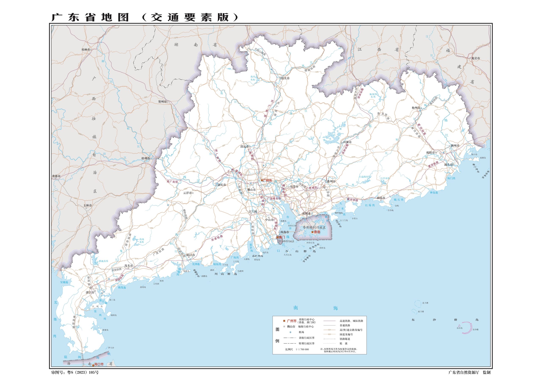The width and height of the screenshot is (542, 392).
Task: Click the 川山群岛 islands label
Action: pyautogui.click(x=226, y=274)
